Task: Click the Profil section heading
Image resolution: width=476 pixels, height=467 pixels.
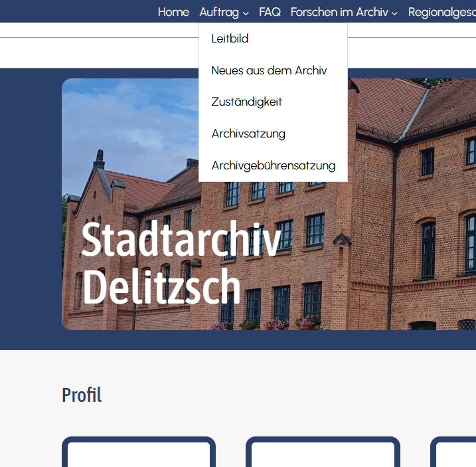Action: click(x=82, y=395)
